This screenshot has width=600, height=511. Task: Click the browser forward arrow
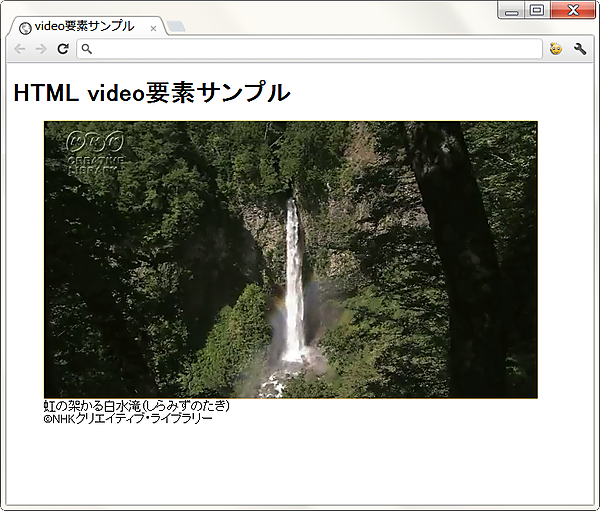point(41,49)
